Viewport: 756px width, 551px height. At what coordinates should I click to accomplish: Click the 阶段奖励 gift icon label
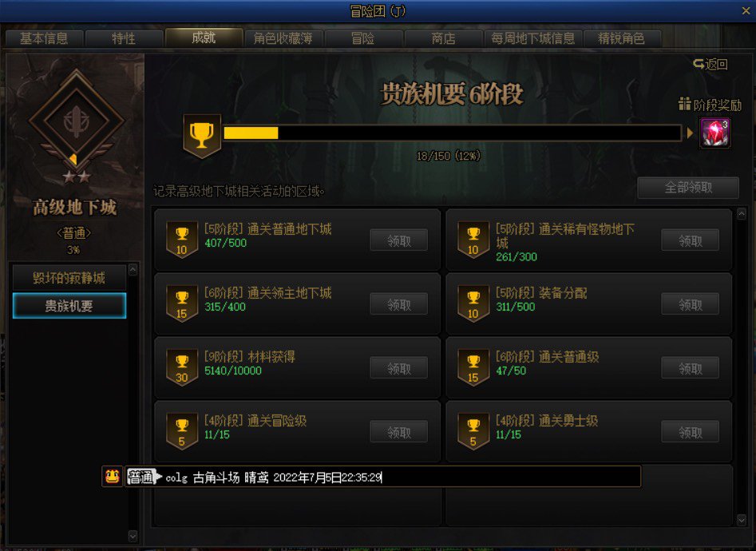tap(710, 105)
